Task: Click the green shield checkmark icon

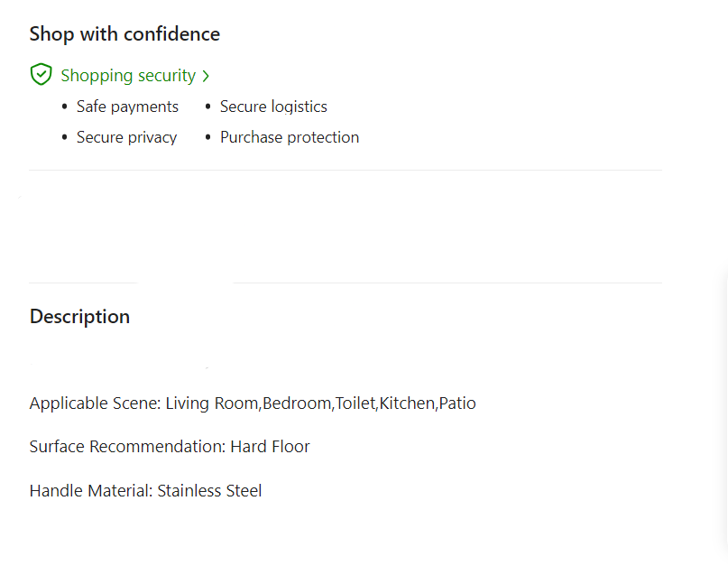Action: pyautogui.click(x=41, y=75)
